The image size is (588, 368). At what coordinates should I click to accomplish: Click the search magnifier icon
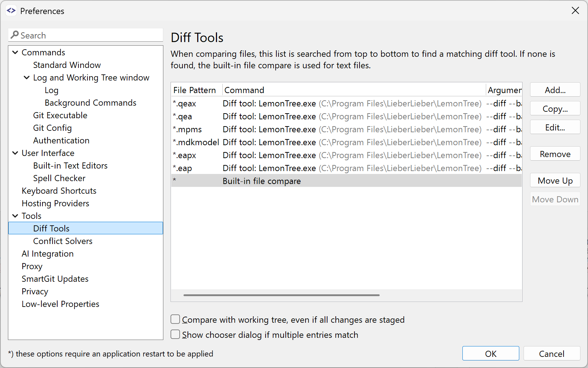(15, 35)
